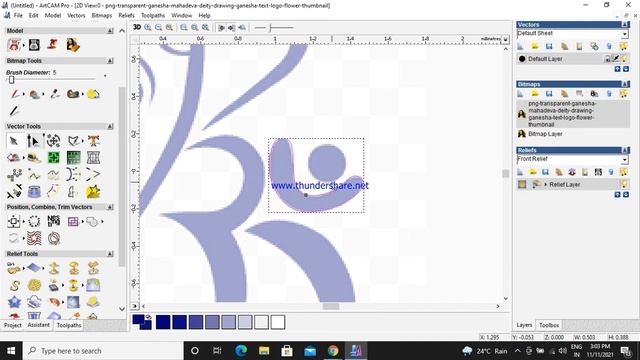Image resolution: width=640 pixels, height=360 pixels.
Task: Click the Offset Vectors spiral tool
Action: click(x=53, y=238)
